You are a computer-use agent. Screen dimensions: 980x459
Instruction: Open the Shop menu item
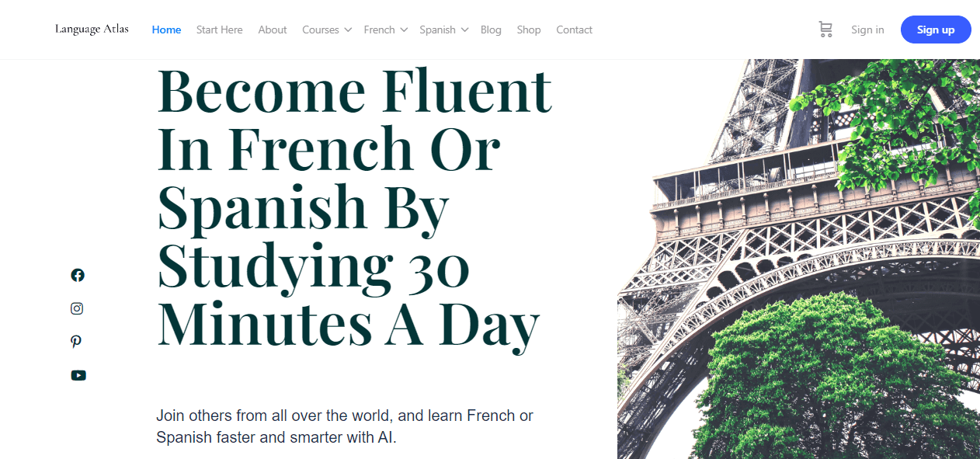(x=529, y=30)
